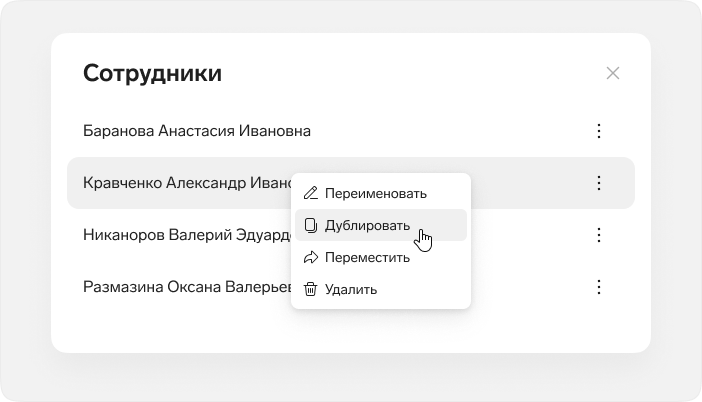Open the options menu for Никаноров Валерий
The width and height of the screenshot is (702, 402).
599,235
